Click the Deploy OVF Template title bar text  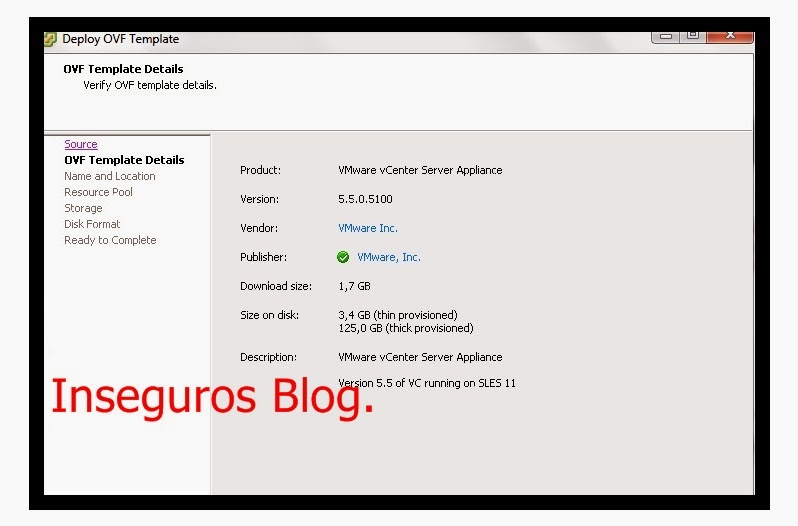(121, 39)
